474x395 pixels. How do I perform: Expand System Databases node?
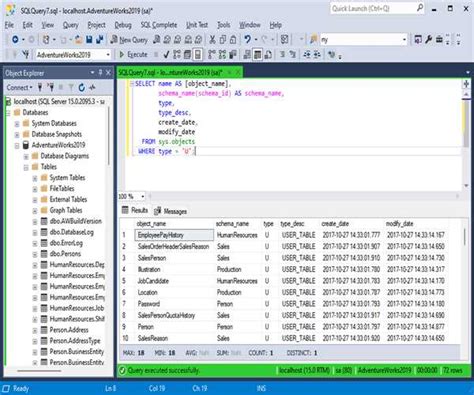tap(17, 124)
